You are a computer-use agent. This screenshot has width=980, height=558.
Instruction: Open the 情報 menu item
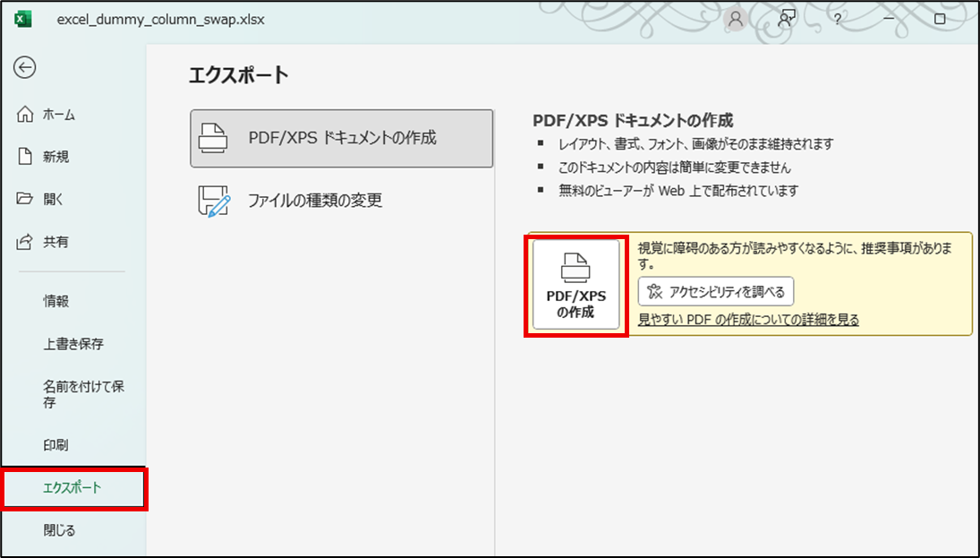[x=55, y=301]
